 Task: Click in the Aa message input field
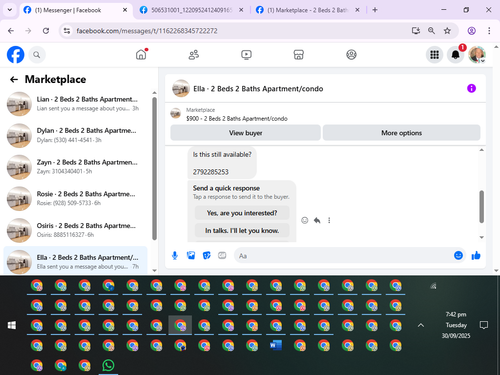343,256
